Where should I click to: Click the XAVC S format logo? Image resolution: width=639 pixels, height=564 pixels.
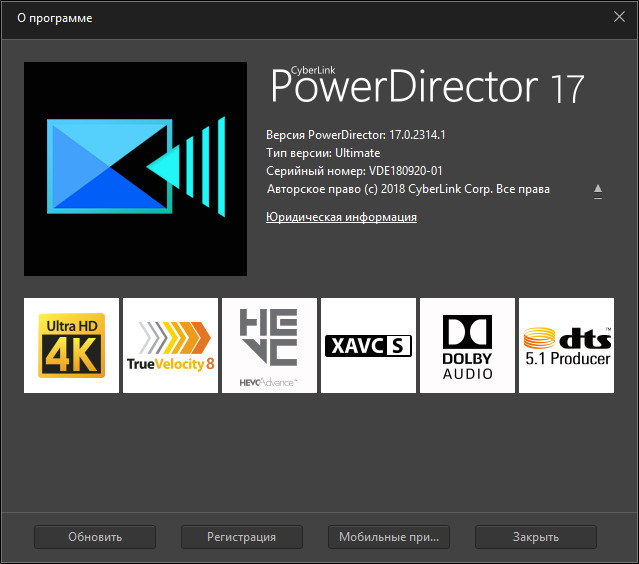pyautogui.click(x=368, y=345)
